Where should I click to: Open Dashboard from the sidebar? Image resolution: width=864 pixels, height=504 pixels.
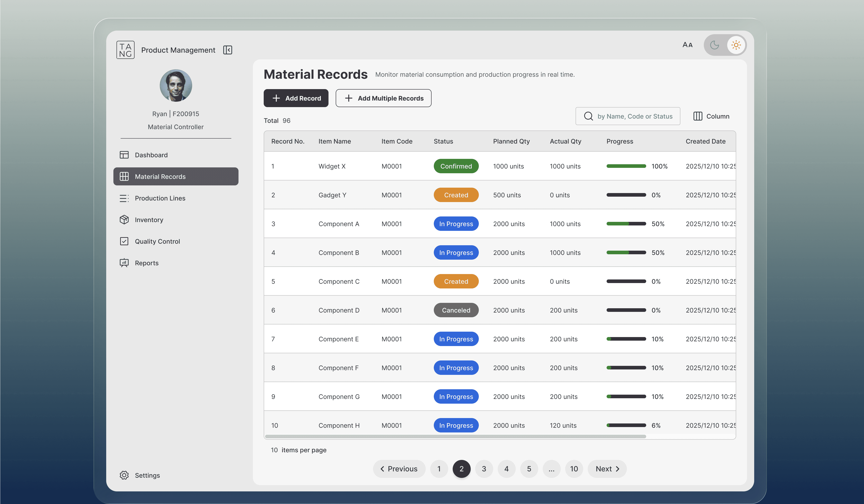(x=151, y=155)
